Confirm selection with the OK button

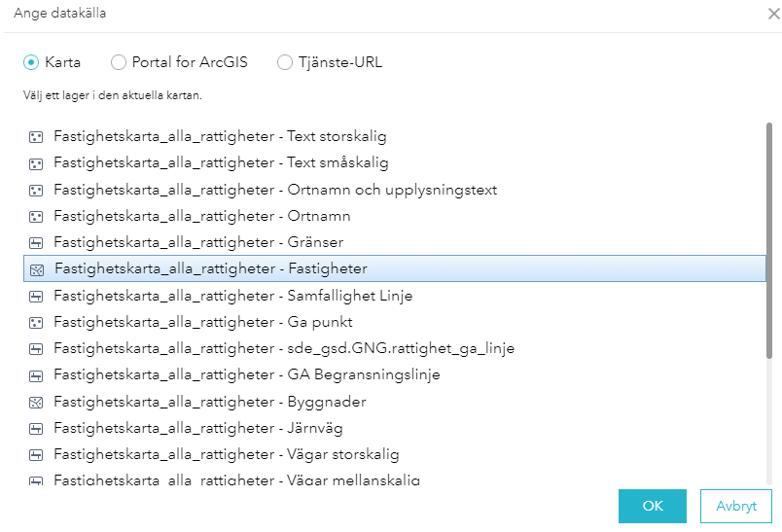(x=653, y=506)
